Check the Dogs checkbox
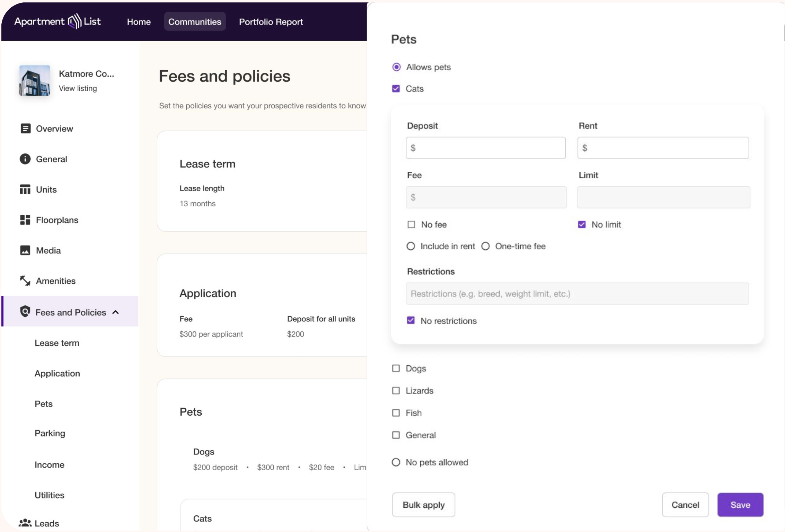785x532 pixels. click(x=396, y=368)
